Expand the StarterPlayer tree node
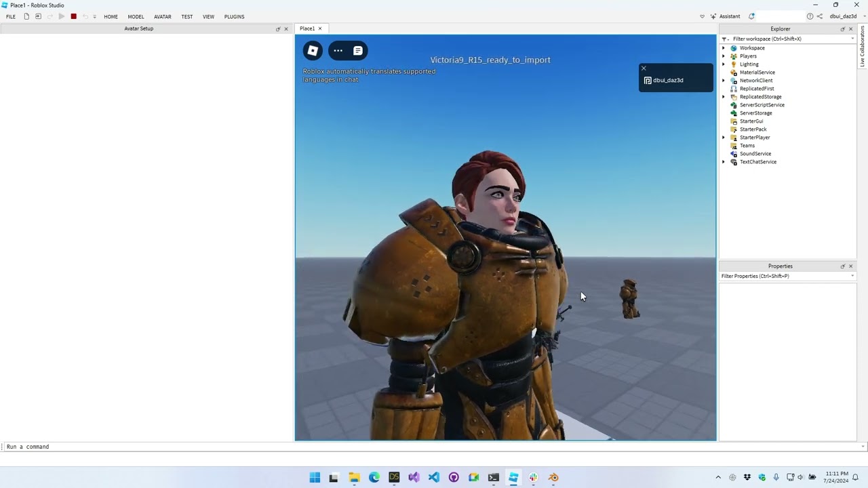Viewport: 868px width, 488px height. (x=724, y=138)
